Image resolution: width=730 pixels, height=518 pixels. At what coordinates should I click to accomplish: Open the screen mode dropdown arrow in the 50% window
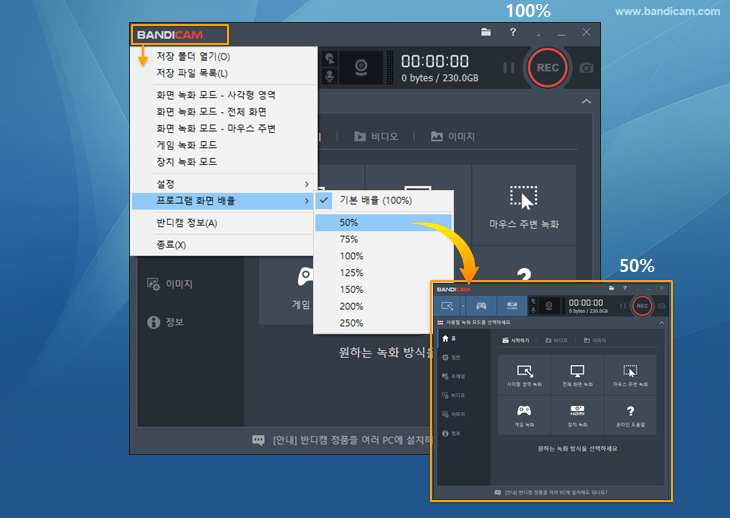tap(463, 306)
